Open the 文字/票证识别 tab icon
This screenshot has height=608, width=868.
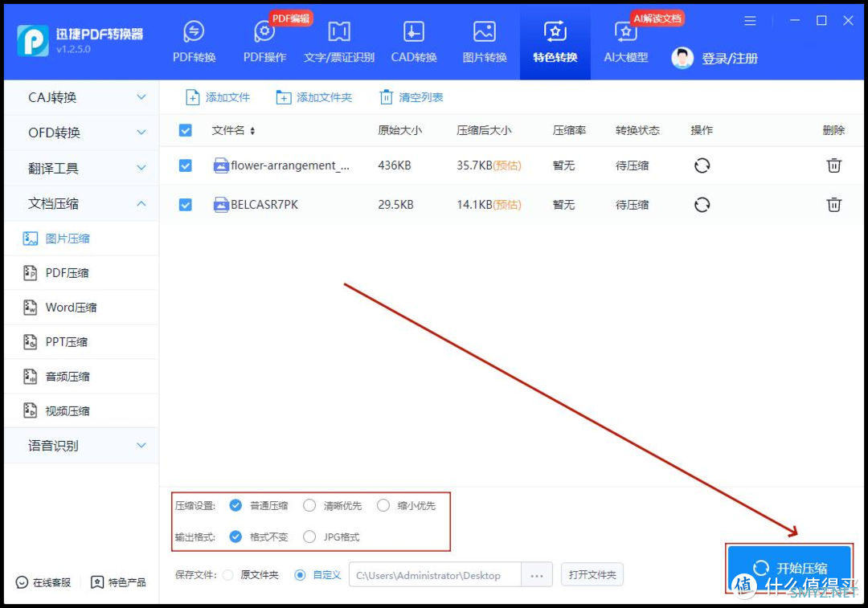click(339, 31)
